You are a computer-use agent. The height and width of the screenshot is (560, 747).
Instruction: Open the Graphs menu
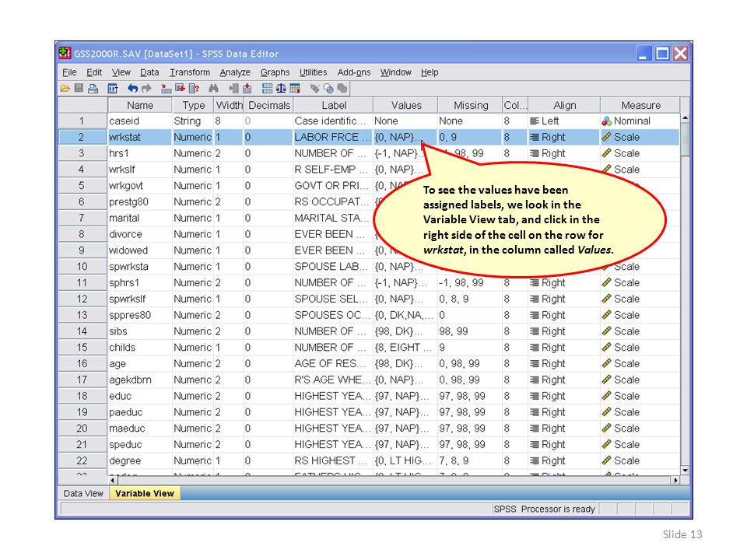pos(275,72)
